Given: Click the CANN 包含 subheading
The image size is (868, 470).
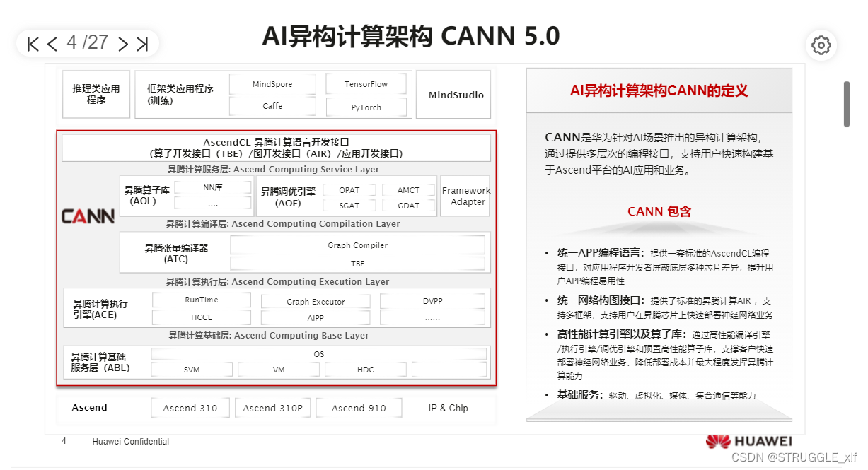Looking at the screenshot, I should point(659,211).
